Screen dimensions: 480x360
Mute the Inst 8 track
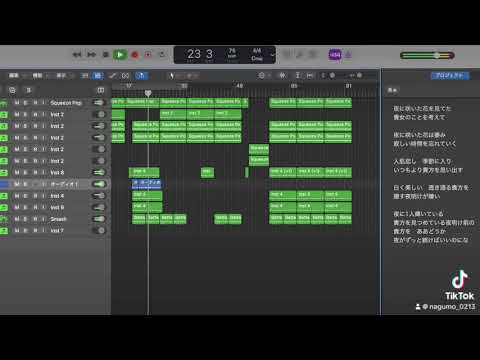17,172
